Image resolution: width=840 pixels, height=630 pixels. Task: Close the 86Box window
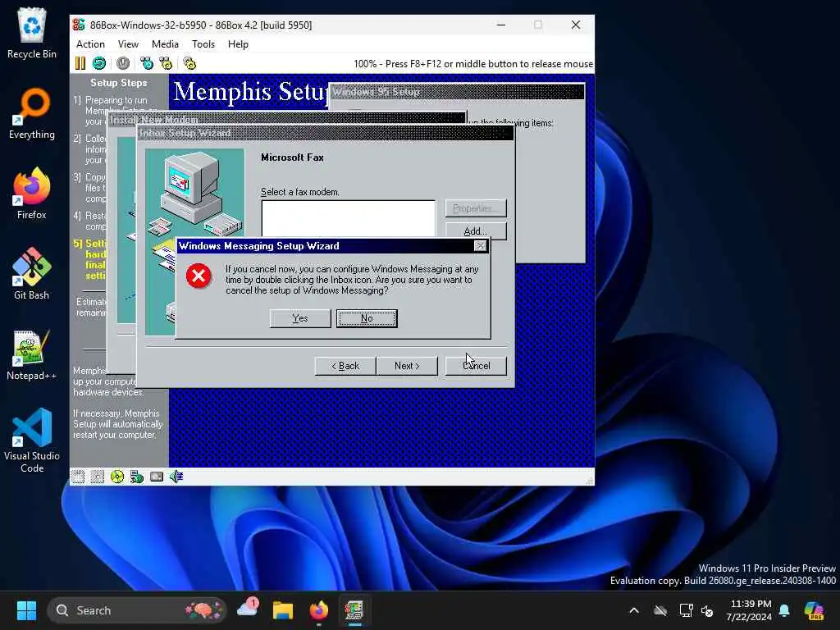point(576,25)
